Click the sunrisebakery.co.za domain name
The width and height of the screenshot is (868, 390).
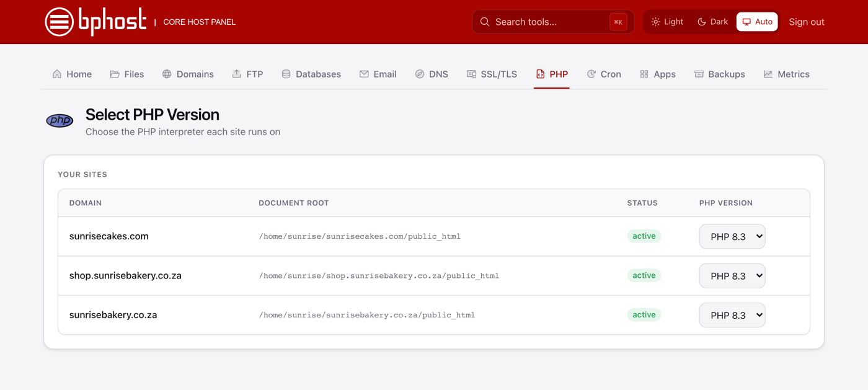point(113,315)
